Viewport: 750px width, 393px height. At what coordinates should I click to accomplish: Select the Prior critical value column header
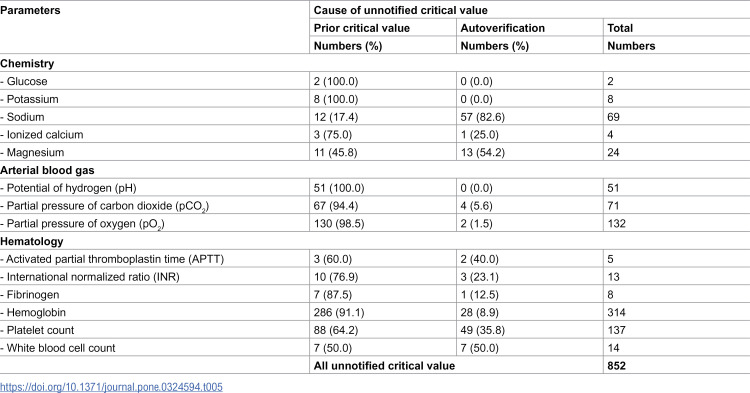362,28
